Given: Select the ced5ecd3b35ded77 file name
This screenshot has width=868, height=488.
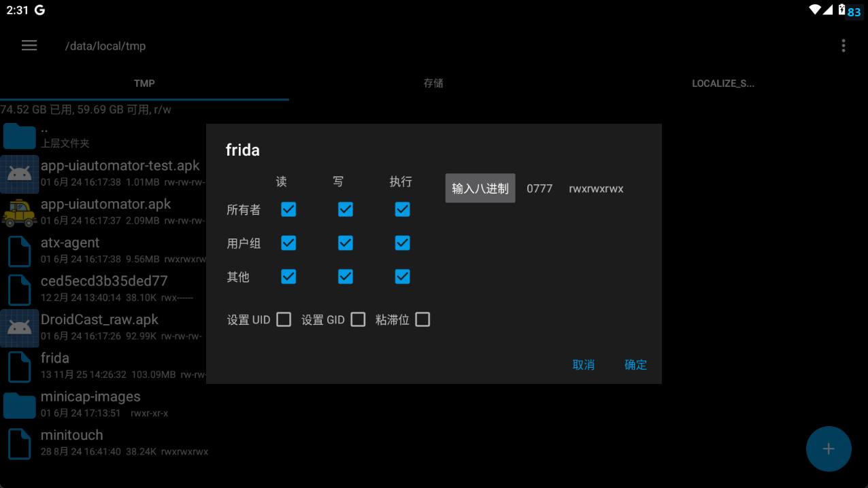Looking at the screenshot, I should tap(104, 281).
